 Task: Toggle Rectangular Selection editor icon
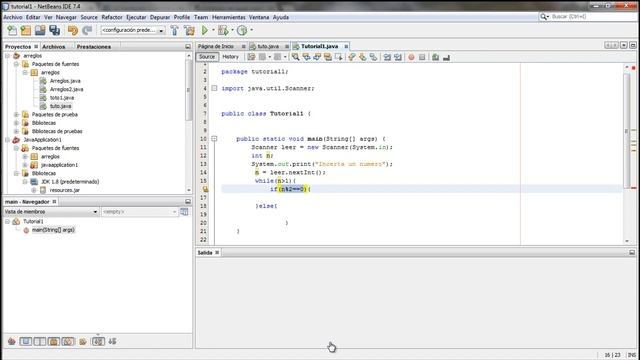click(338, 57)
